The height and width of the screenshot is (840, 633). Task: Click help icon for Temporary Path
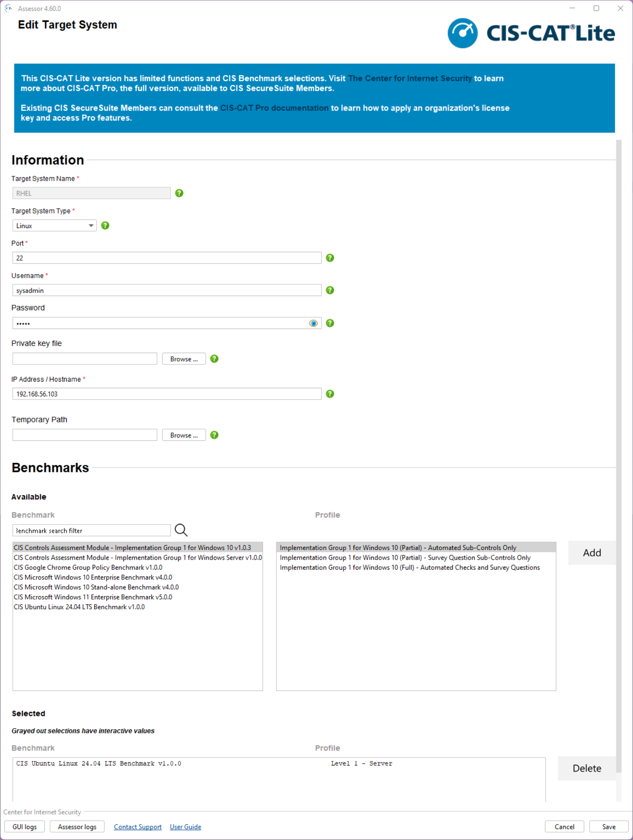point(215,435)
